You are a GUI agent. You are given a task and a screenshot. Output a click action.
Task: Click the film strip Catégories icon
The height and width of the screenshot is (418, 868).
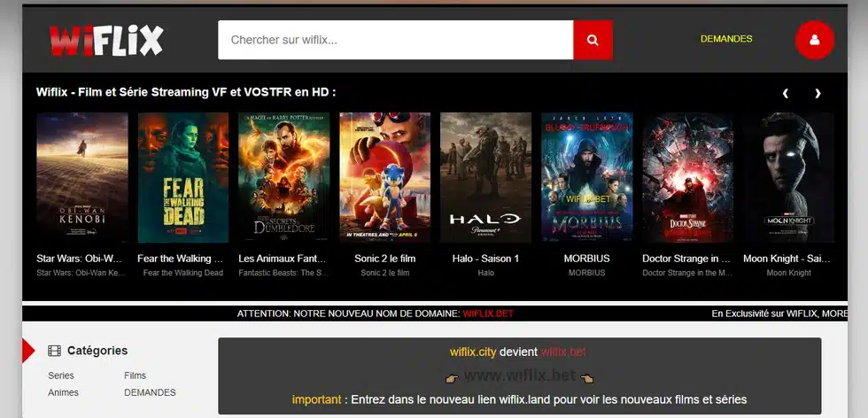point(54,351)
